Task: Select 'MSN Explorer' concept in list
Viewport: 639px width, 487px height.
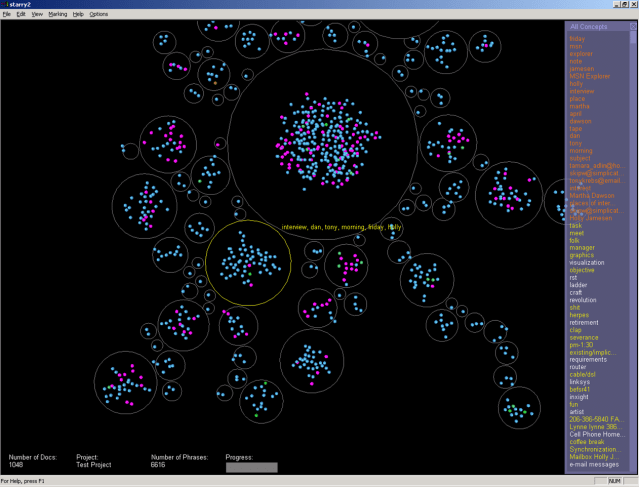Action: pyautogui.click(x=589, y=76)
